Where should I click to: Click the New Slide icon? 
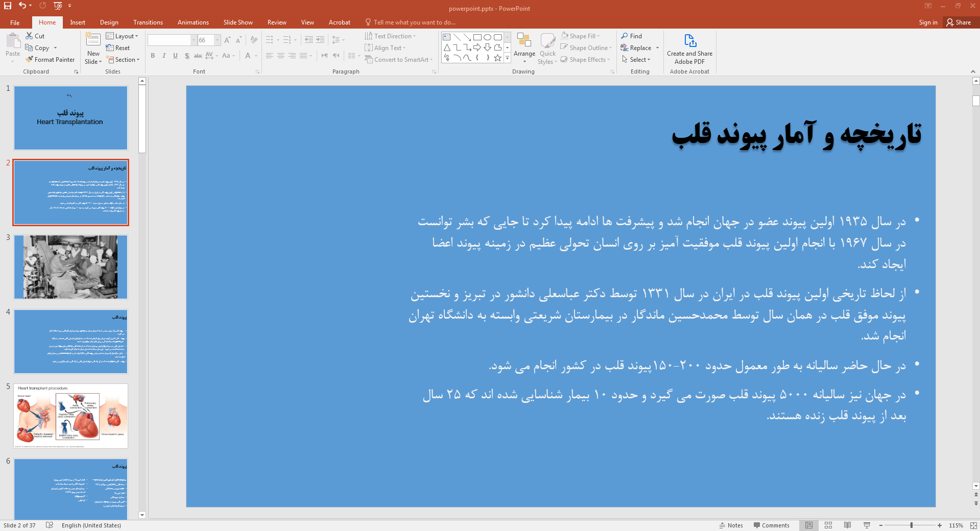[x=93, y=40]
